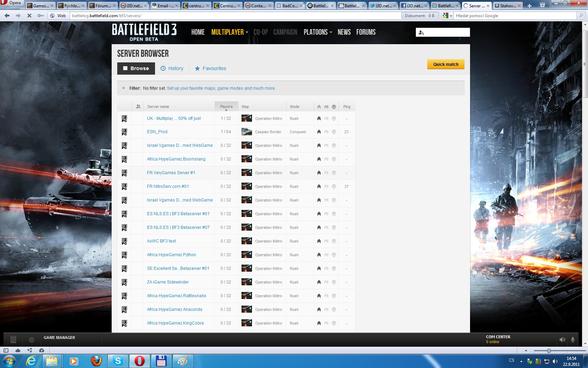Image resolution: width=588 pixels, height=368 pixels.
Task: Click the friends column header icon
Action: 138,107
